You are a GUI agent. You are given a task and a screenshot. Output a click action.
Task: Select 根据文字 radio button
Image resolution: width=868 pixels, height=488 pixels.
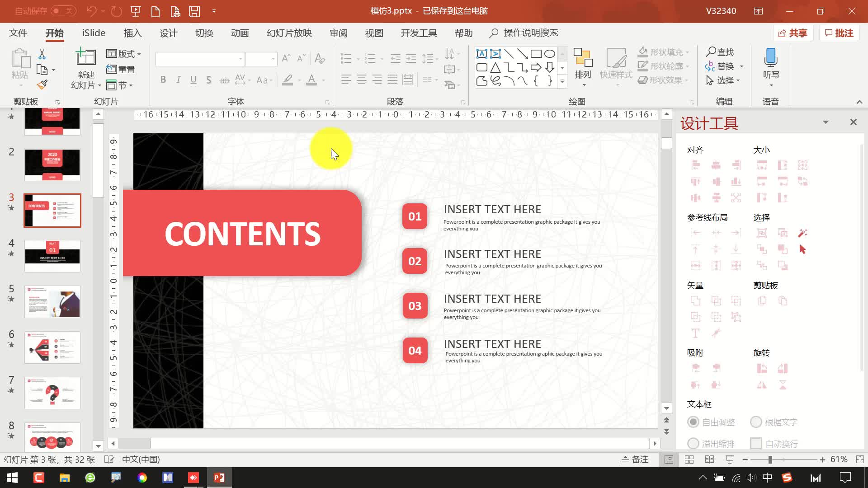[756, 422]
